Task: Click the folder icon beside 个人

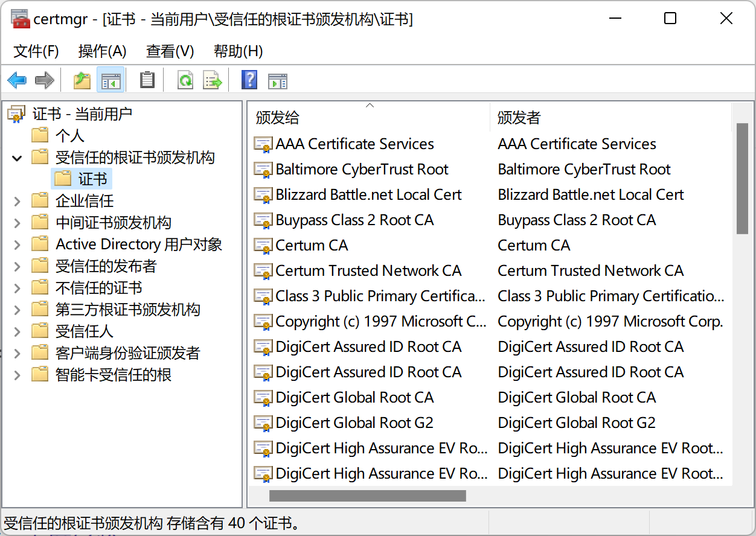Action: (x=40, y=135)
